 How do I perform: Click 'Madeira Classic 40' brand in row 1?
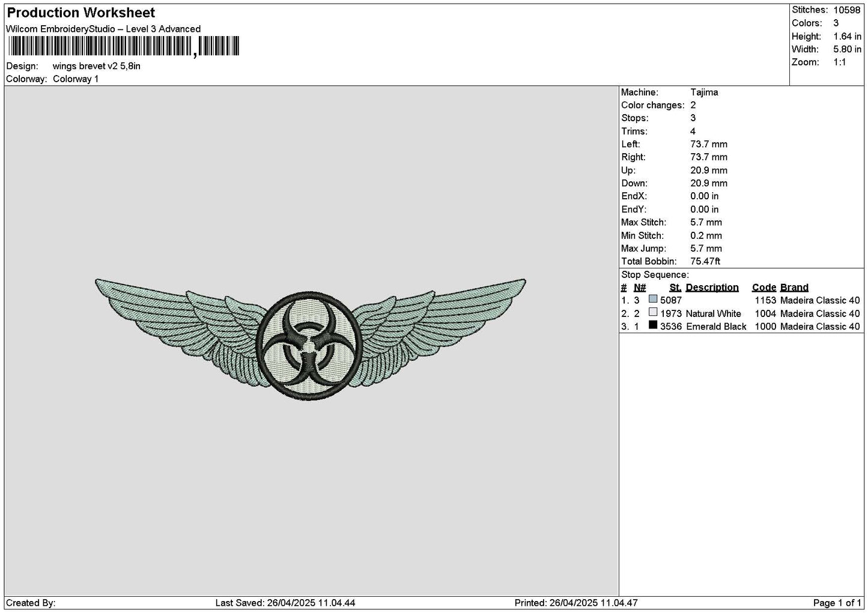coord(821,301)
